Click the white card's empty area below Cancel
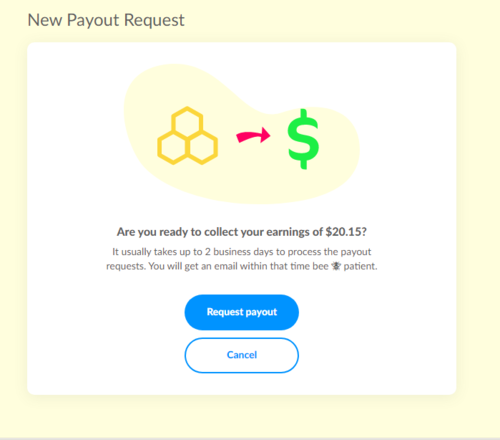Screen dimensions: 500x440 242,384
